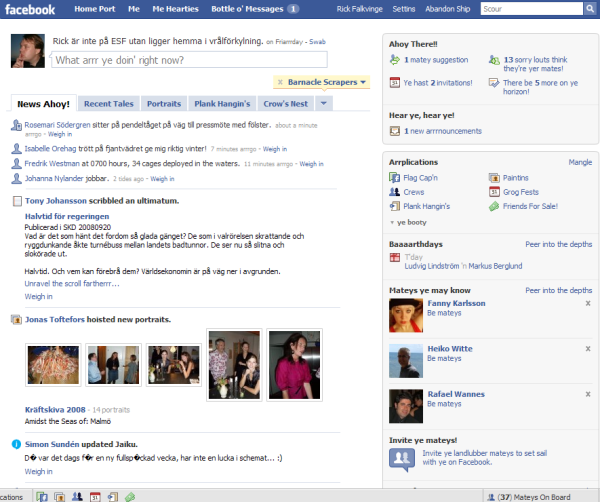Open the Paintins application icon
Screen dimensions: 600x502
[494, 178]
